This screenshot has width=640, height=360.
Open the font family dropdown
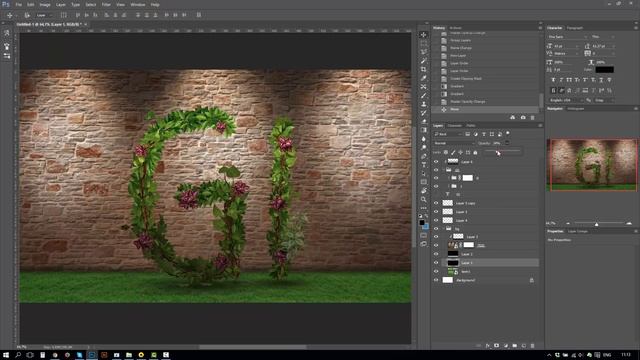pos(567,37)
